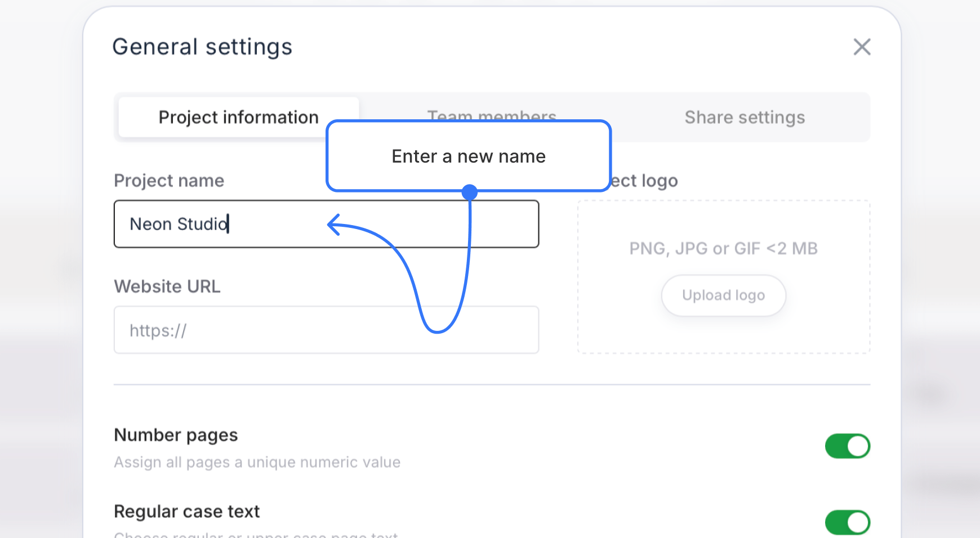
Task: Click the PNG, JPG or GIF size hint text
Action: 723,248
